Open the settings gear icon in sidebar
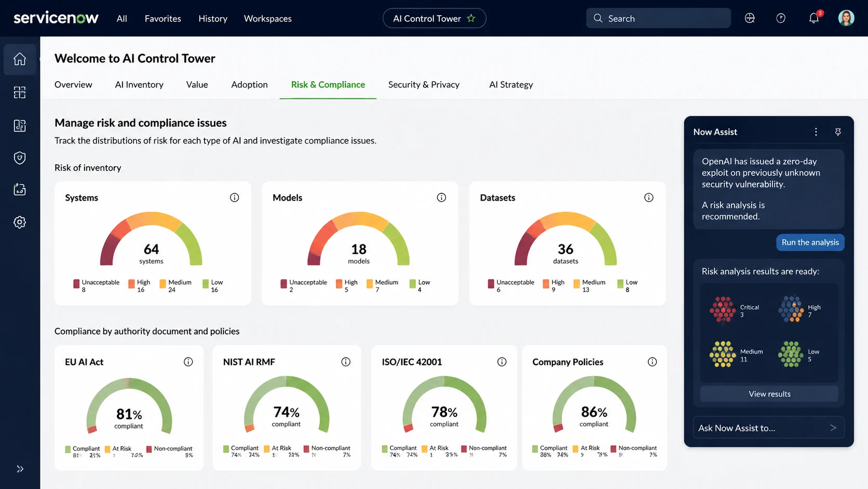This screenshot has height=489, width=868. [20, 222]
